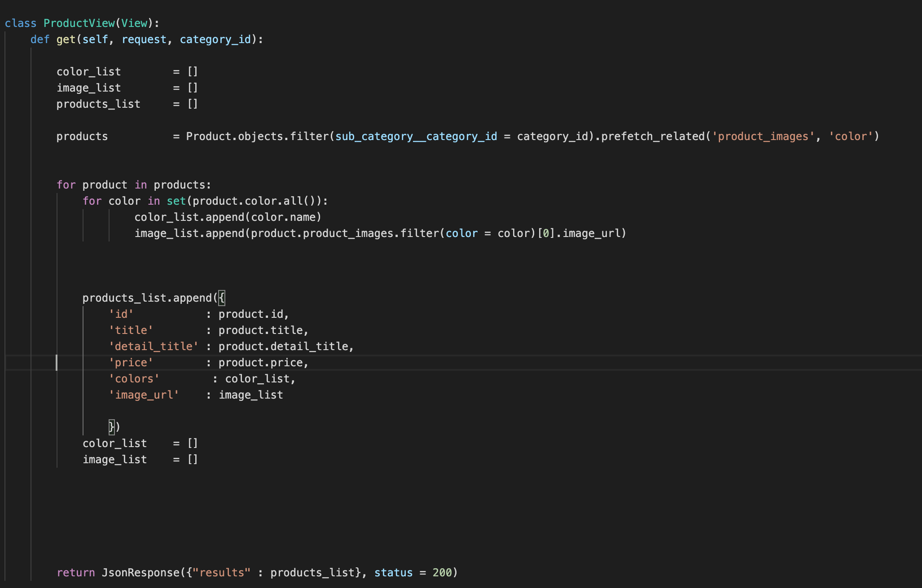The width and height of the screenshot is (922, 588).
Task: Click the 200 status code number
Action: (x=442, y=573)
